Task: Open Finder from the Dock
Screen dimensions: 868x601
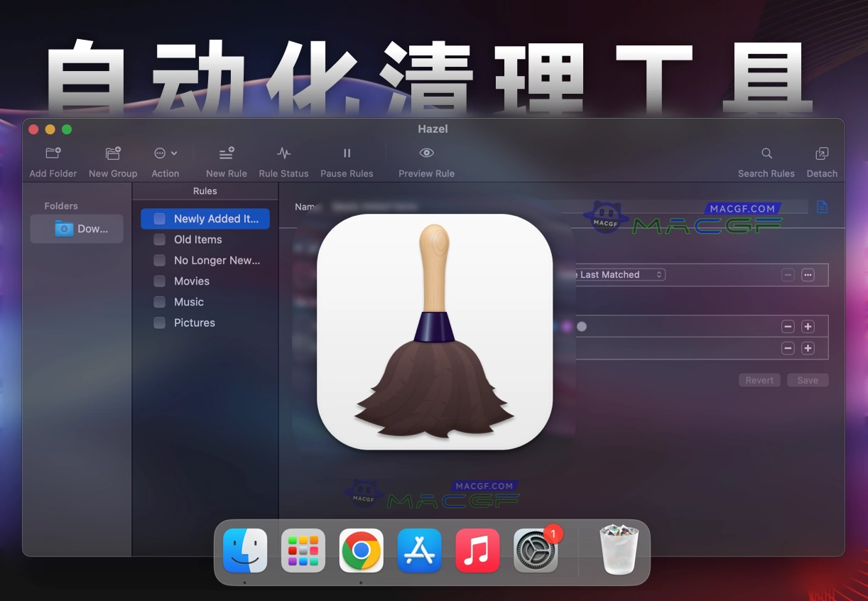Action: (x=245, y=551)
